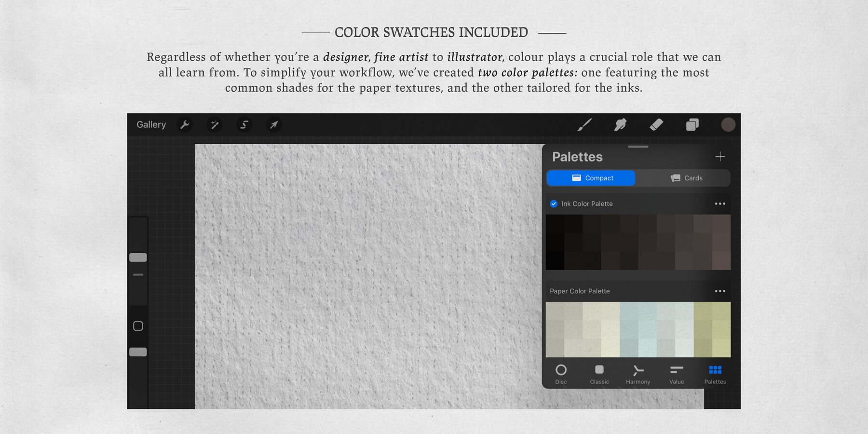Switch to Compact palette view
This screenshot has width=868, height=434.
point(591,178)
